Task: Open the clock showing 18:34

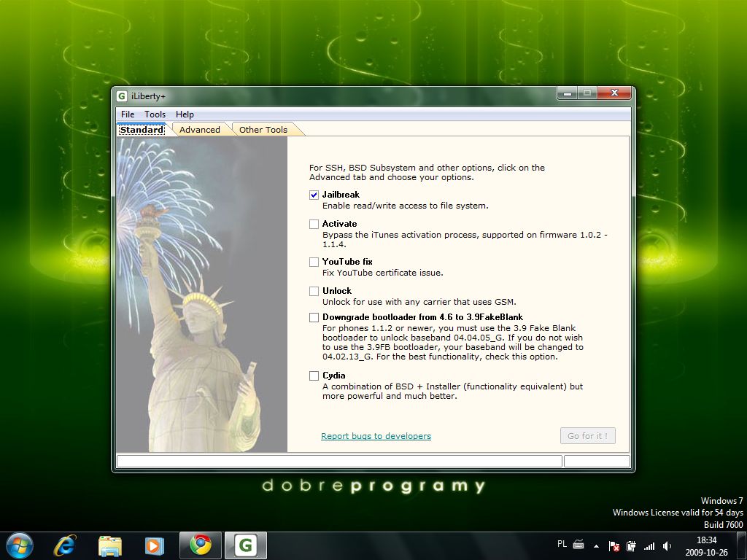Action: tap(706, 546)
